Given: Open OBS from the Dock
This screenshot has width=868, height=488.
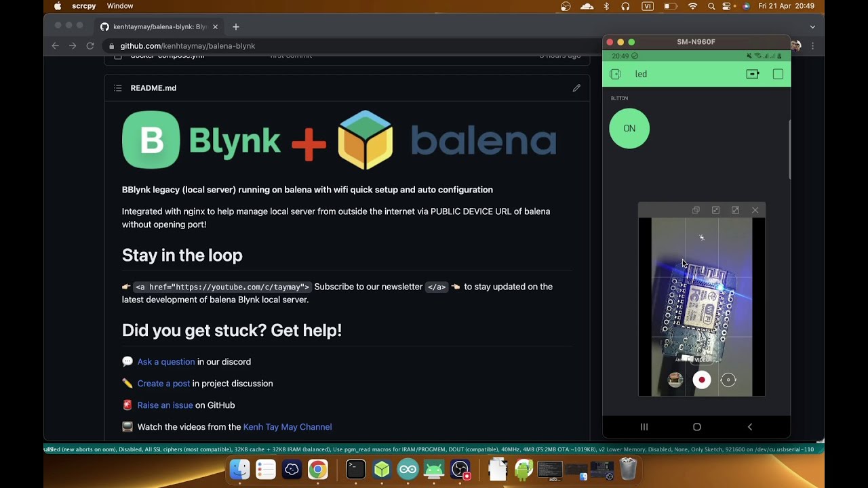Looking at the screenshot, I should [x=460, y=469].
